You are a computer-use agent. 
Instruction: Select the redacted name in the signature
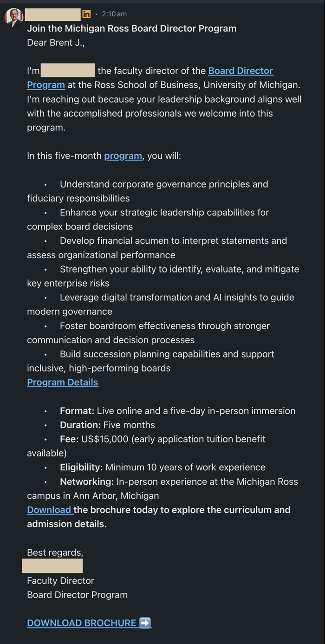click(52, 566)
